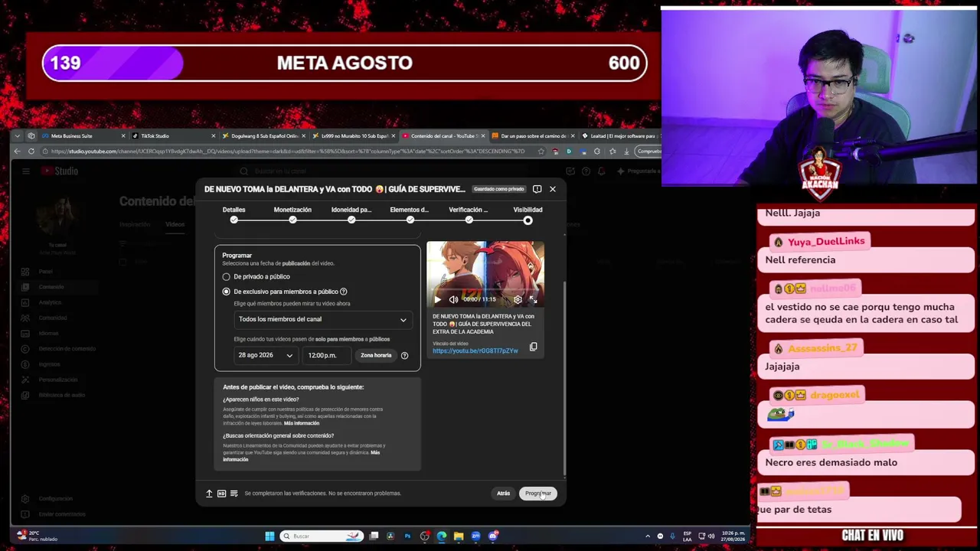Play the video preview

pyautogui.click(x=438, y=299)
